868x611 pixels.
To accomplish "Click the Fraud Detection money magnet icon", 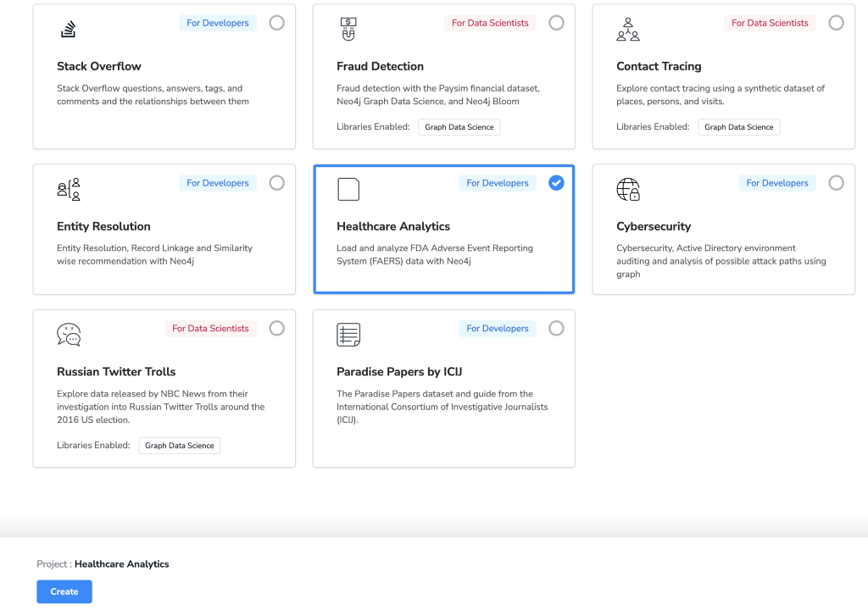I will point(348,29).
